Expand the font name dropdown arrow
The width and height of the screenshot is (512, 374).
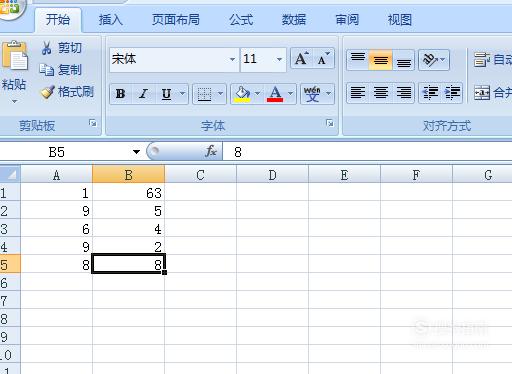pyautogui.click(x=232, y=60)
